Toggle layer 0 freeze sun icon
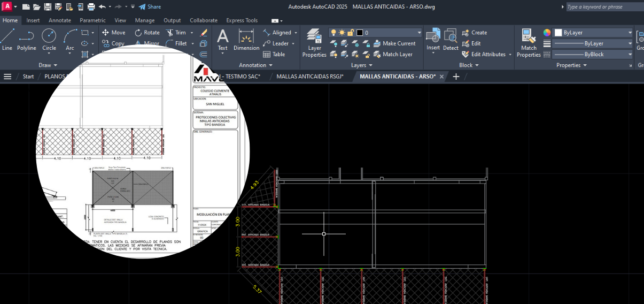 [342, 33]
